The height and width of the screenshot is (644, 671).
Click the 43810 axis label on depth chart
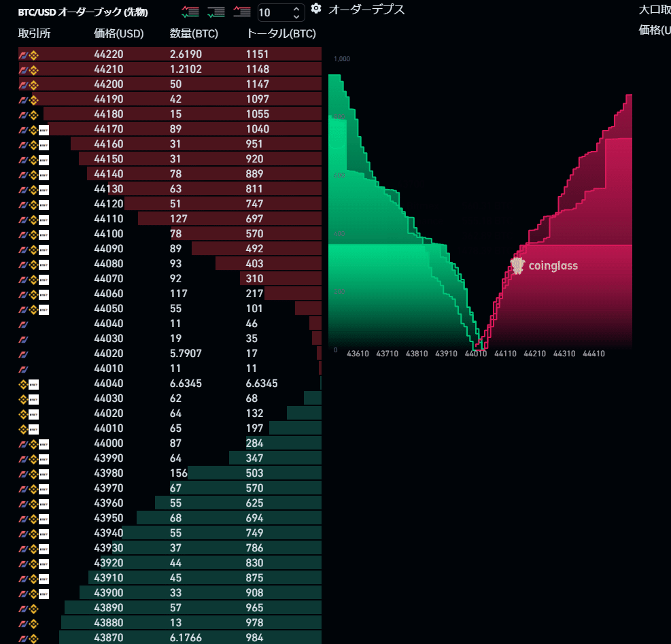(x=417, y=354)
